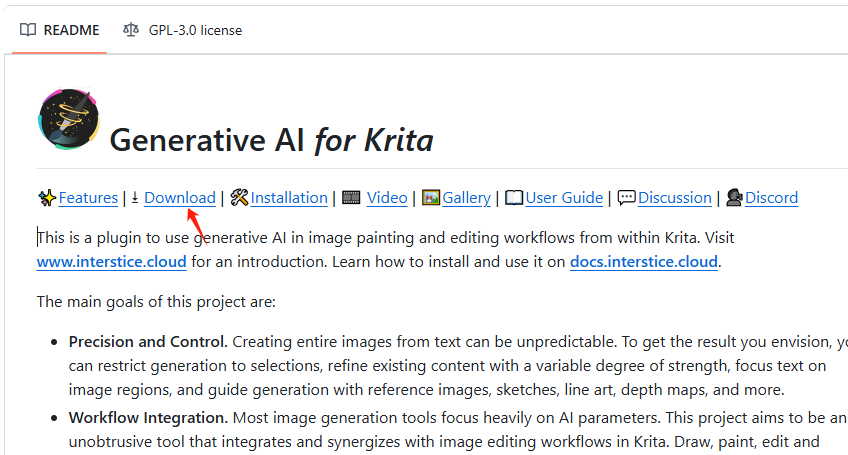Open the User Guide link
This screenshot has width=848, height=455.
coord(564,198)
